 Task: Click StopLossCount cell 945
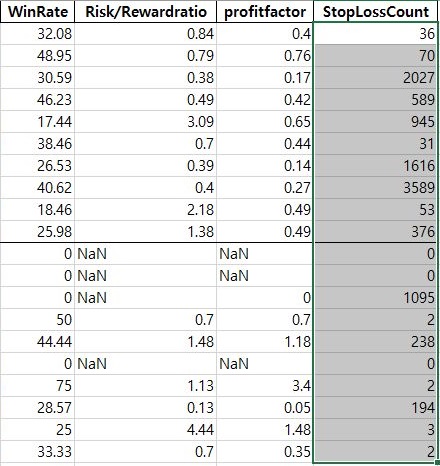tap(375, 122)
